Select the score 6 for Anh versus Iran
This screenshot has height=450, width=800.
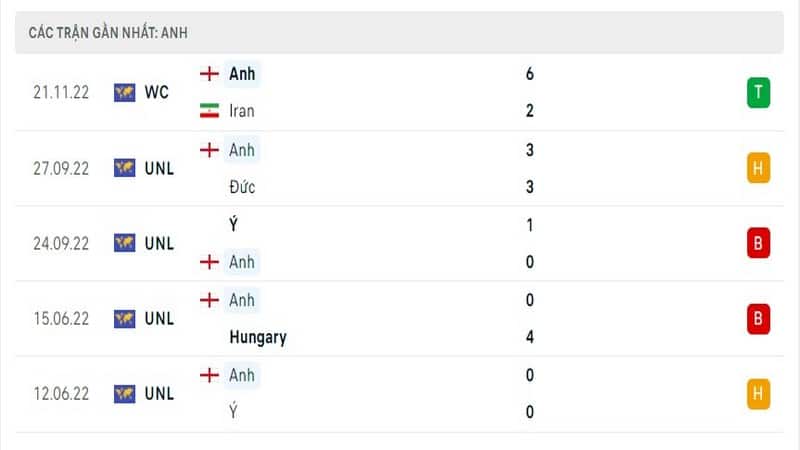pyautogui.click(x=530, y=74)
